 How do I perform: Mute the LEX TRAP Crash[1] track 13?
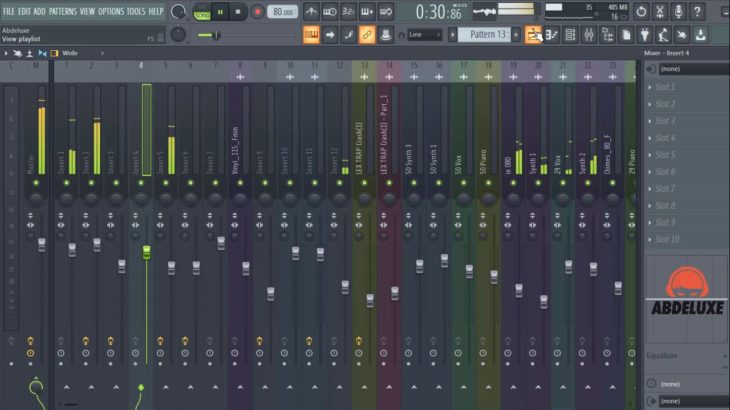click(365, 183)
